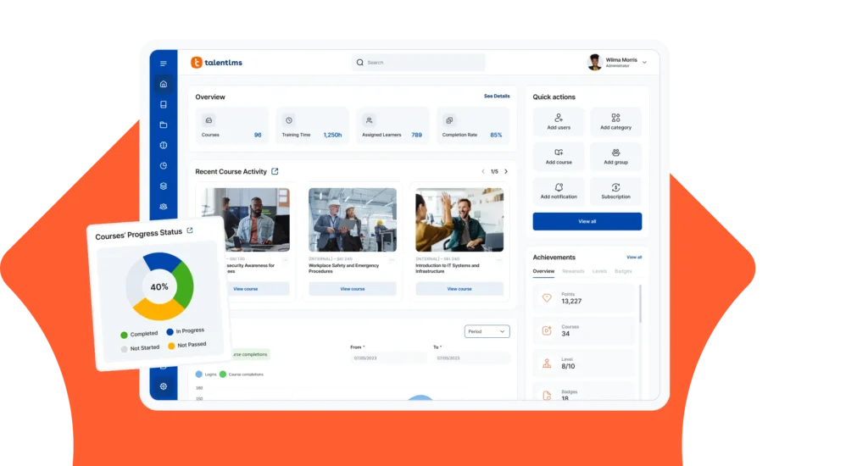Click the Completion Rate value 85%
The width and height of the screenshot is (868, 466).
coord(496,135)
